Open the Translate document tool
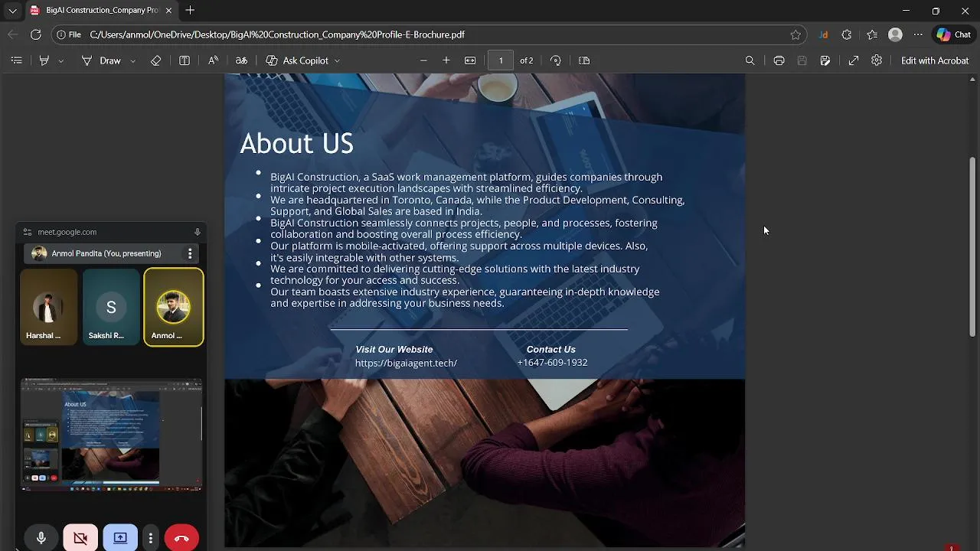980x551 pixels. pos(242,60)
